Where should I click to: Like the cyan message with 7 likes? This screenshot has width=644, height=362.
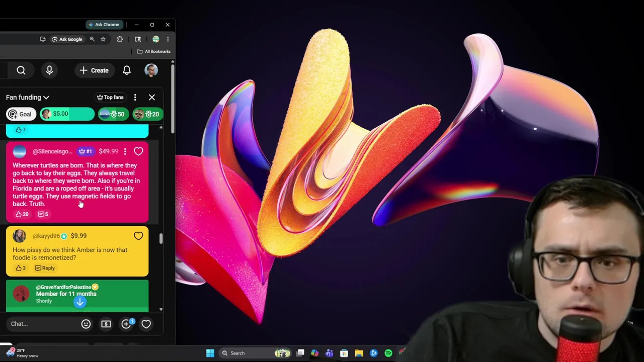pyautogui.click(x=20, y=130)
